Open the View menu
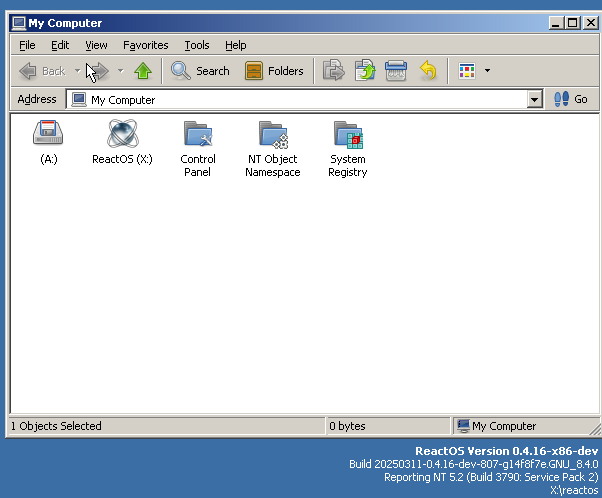 [x=96, y=45]
